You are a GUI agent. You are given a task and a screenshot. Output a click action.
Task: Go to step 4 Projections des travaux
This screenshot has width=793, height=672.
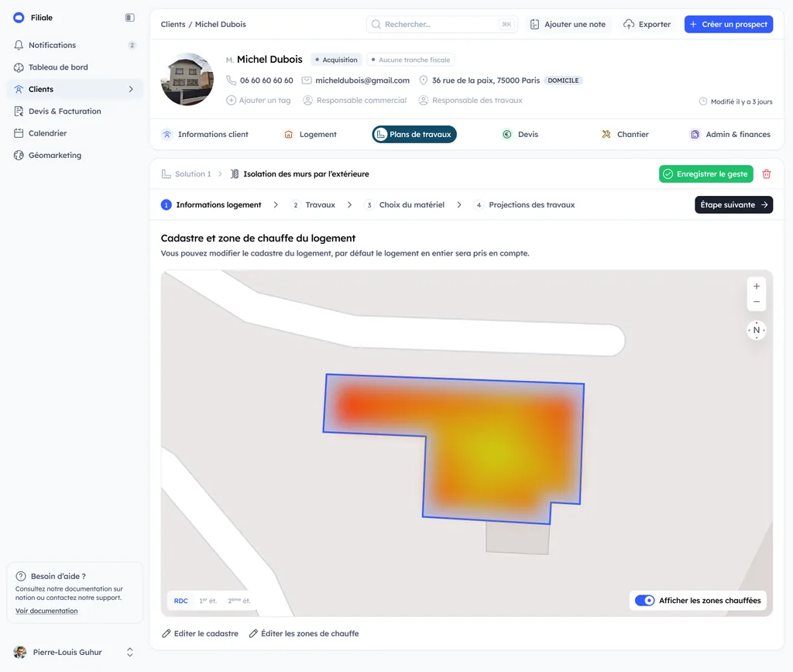coord(524,205)
